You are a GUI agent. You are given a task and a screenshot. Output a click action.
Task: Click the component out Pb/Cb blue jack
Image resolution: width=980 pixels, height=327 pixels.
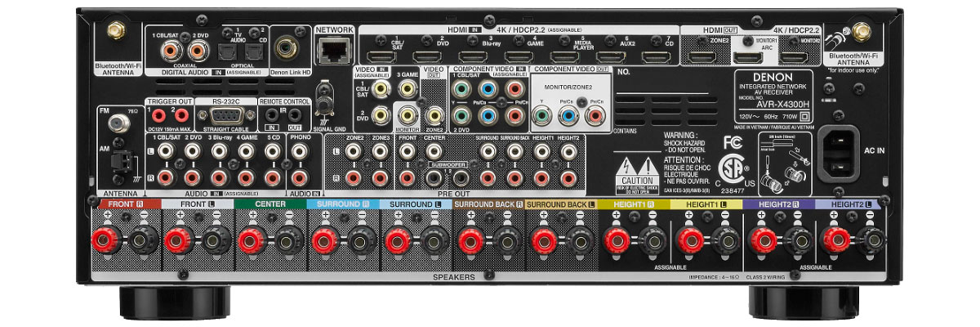[x=568, y=117]
